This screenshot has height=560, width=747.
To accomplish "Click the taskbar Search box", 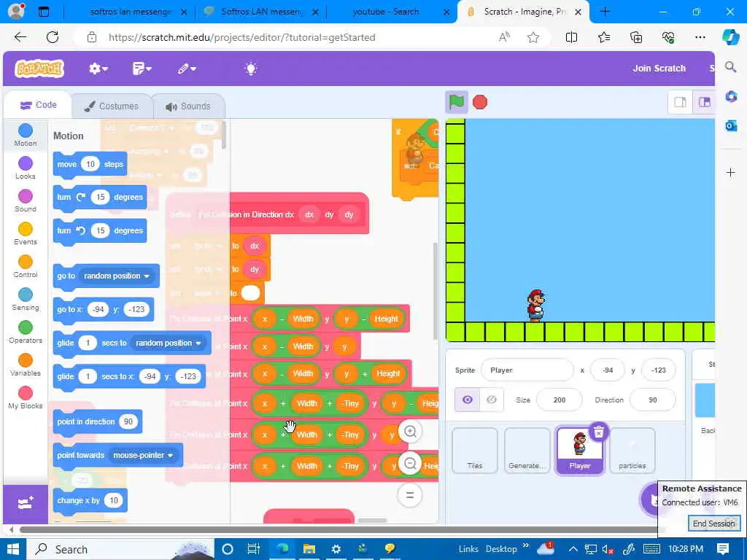I will coord(120,549).
